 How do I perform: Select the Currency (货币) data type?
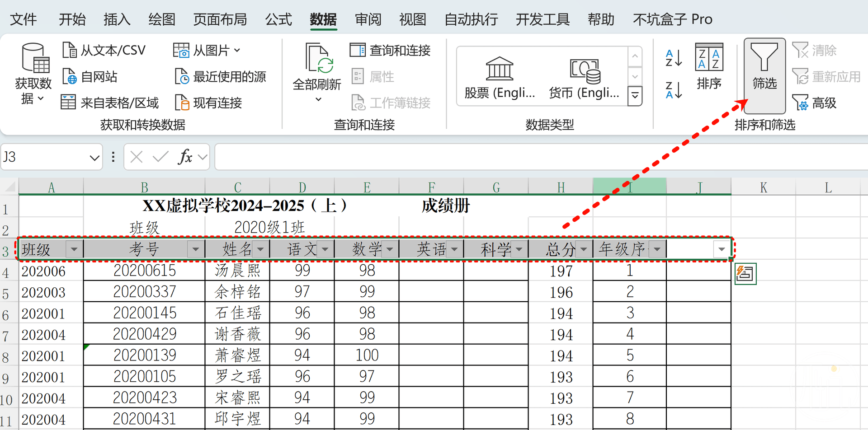tap(584, 78)
